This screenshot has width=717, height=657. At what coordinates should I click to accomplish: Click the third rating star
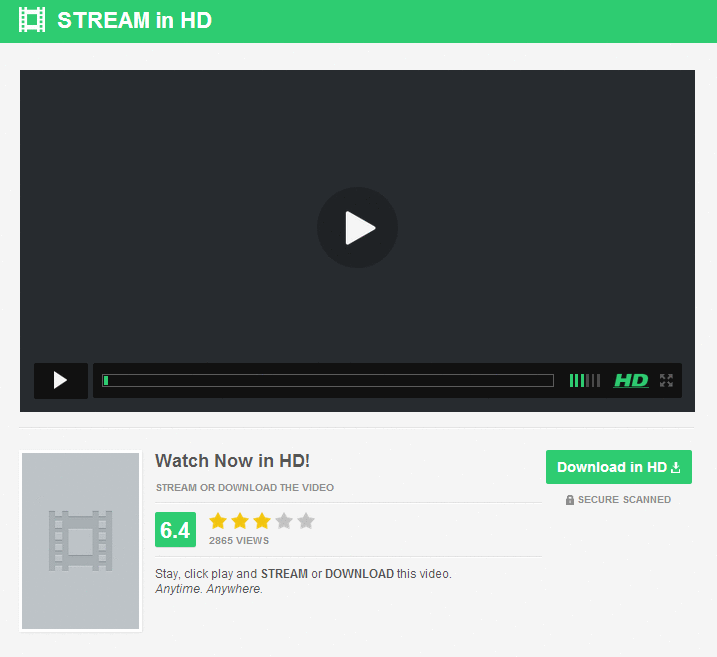(x=262, y=521)
